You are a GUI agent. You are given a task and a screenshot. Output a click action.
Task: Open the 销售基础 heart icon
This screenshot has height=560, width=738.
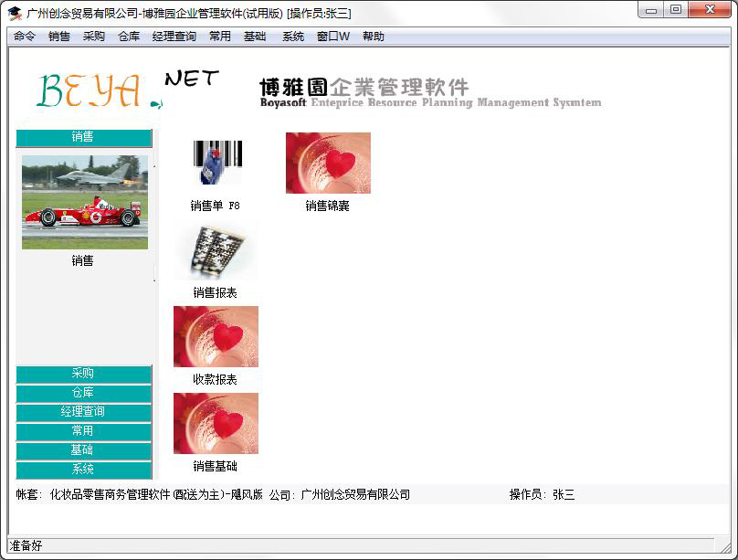216,424
